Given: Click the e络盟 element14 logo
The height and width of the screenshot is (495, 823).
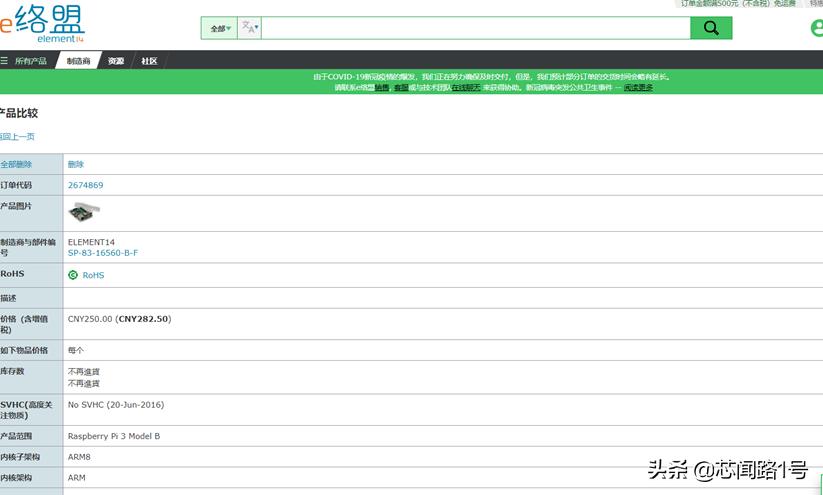Looking at the screenshot, I should pos(42,24).
